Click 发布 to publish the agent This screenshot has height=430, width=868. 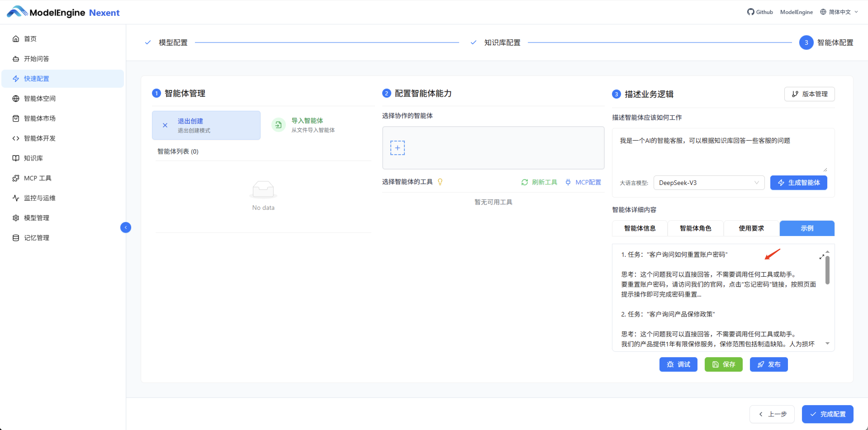pyautogui.click(x=768, y=364)
